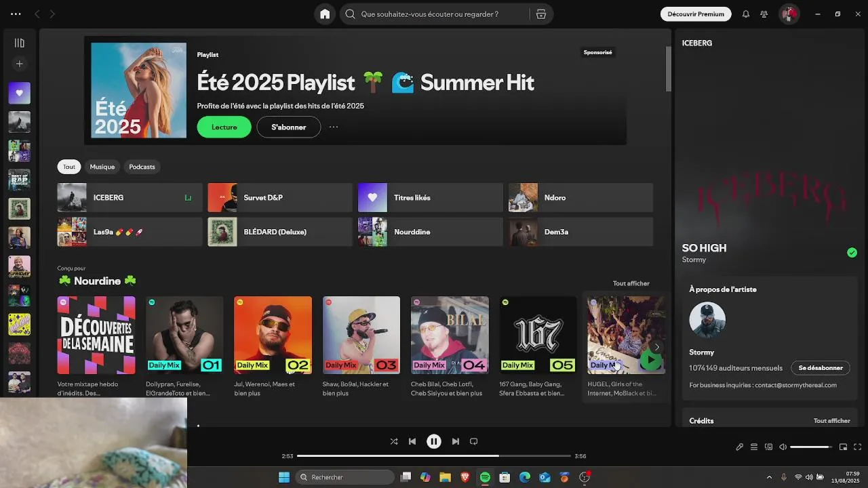Open Brave browser from taskbar
This screenshot has height=488, width=868.
pyautogui.click(x=465, y=477)
